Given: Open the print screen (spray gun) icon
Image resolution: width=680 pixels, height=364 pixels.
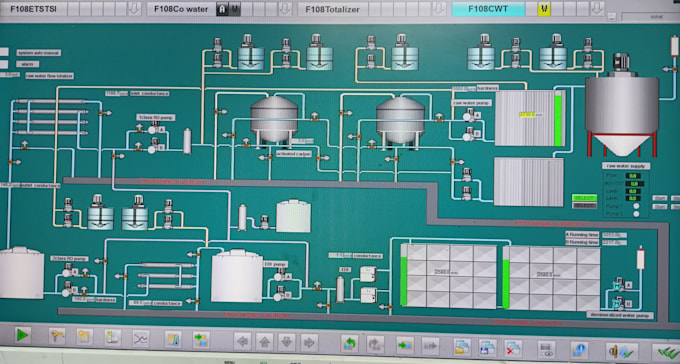Looking at the screenshot, I should (x=57, y=336).
